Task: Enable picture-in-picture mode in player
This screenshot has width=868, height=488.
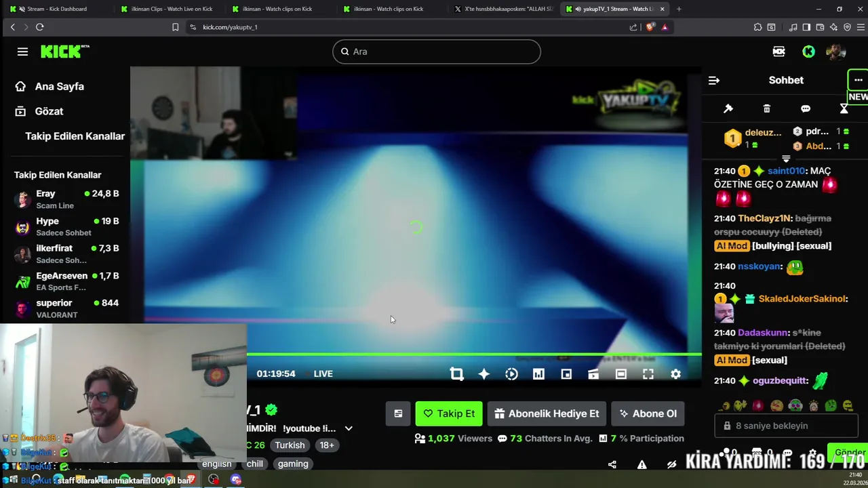Action: (566, 374)
